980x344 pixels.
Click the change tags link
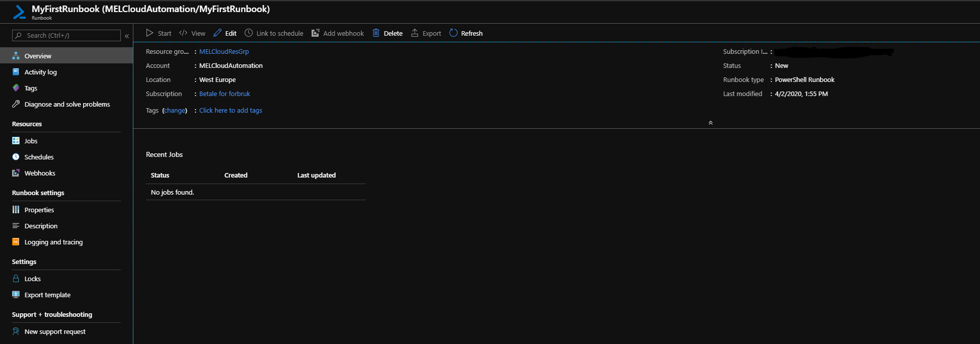pyautogui.click(x=175, y=110)
